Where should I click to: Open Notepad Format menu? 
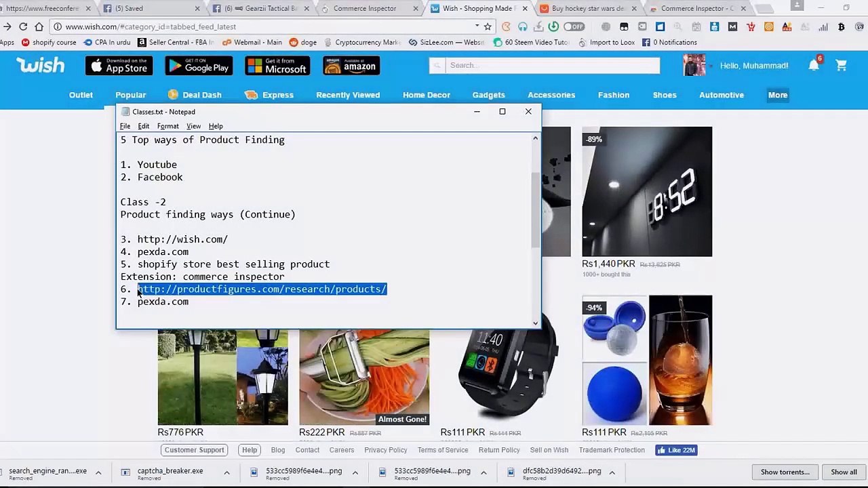(168, 126)
